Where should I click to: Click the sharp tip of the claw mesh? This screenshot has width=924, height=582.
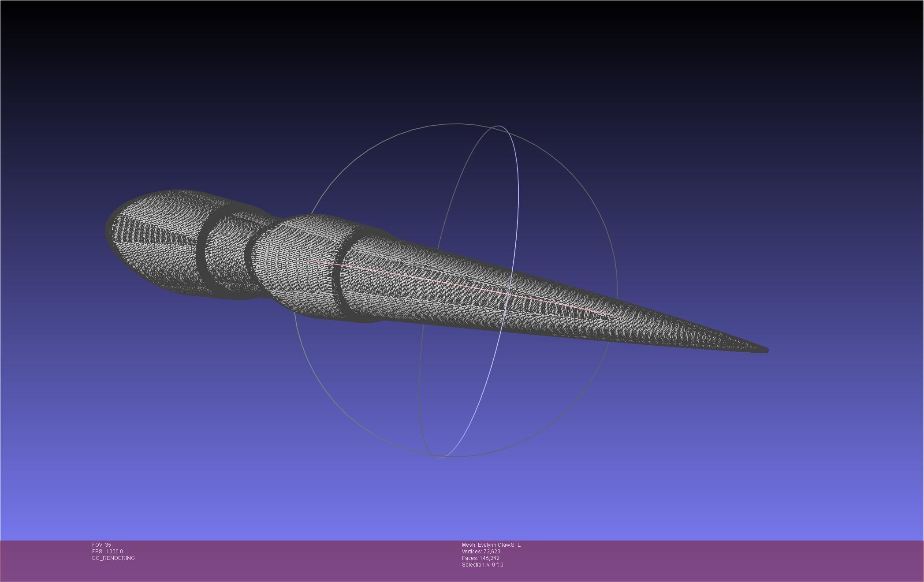click(x=766, y=350)
